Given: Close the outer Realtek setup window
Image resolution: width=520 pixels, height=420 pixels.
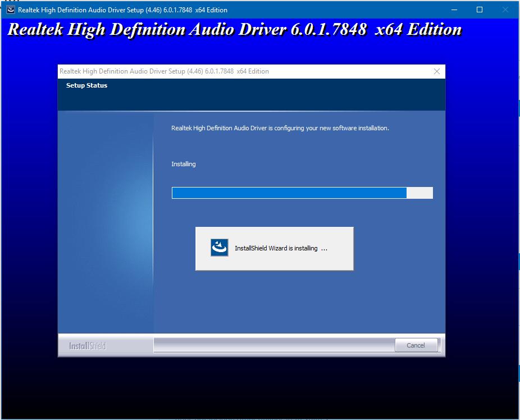Looking at the screenshot, I should [x=505, y=10].
